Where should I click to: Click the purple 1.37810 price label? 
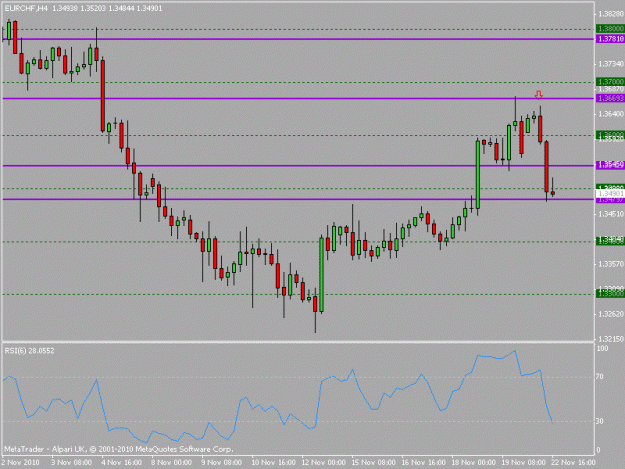610,39
